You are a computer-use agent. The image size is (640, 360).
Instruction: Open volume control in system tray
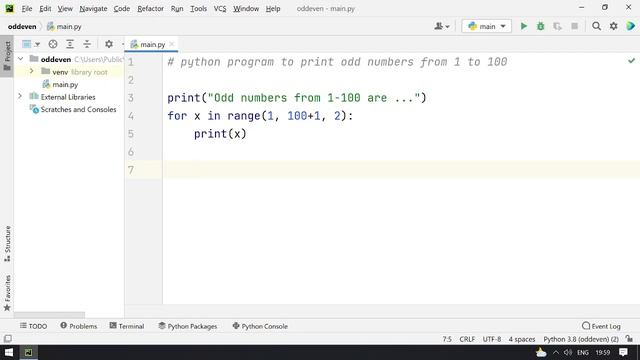(568, 352)
